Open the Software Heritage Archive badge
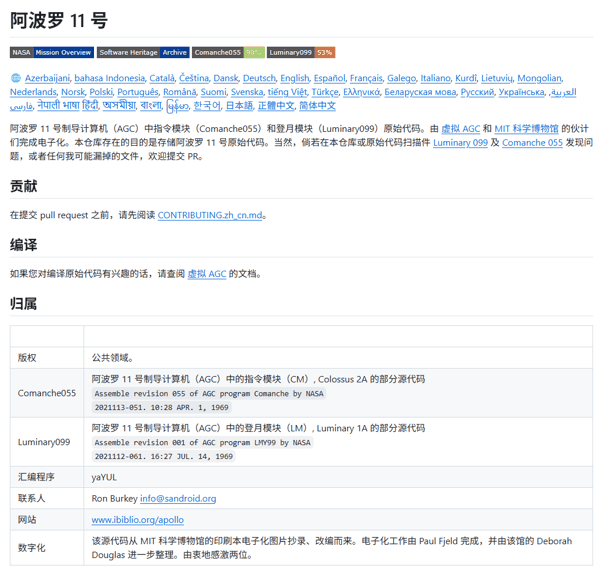This screenshot has height=573, width=600. 143,52
